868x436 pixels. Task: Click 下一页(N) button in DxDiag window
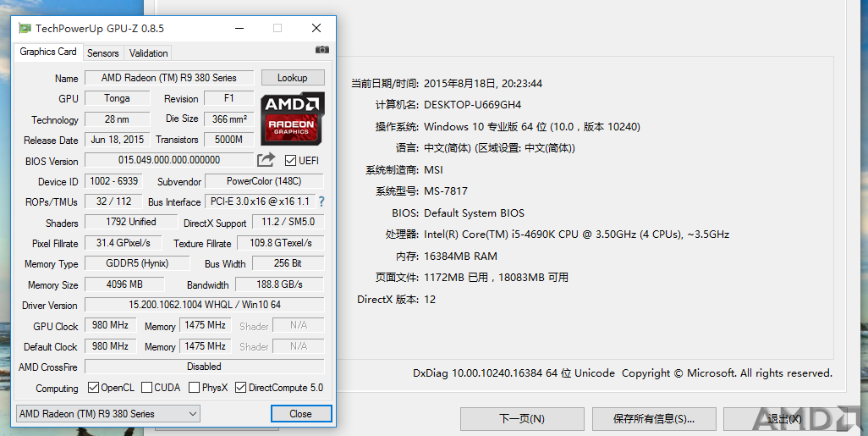pos(522,419)
